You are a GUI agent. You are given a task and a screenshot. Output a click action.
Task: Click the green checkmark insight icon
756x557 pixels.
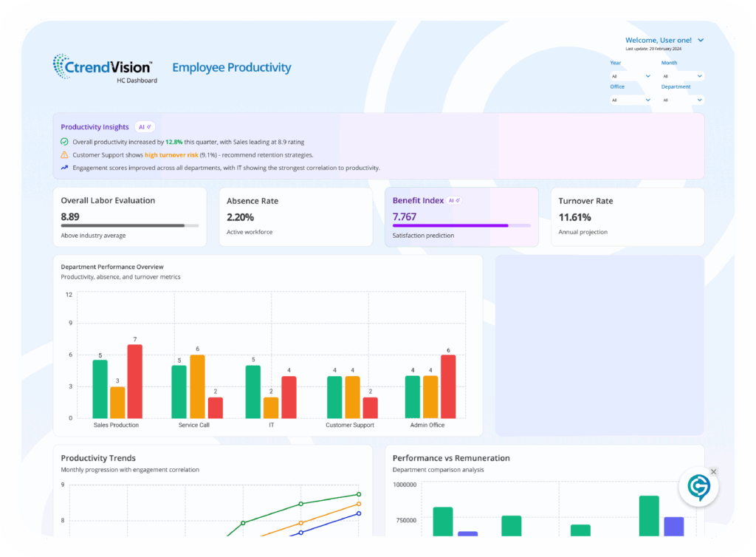tap(65, 142)
